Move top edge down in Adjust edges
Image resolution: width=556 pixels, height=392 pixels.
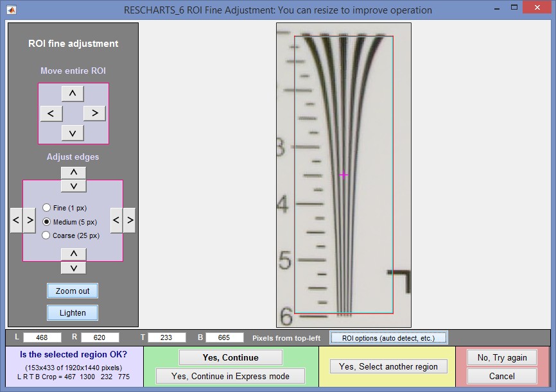(x=73, y=186)
